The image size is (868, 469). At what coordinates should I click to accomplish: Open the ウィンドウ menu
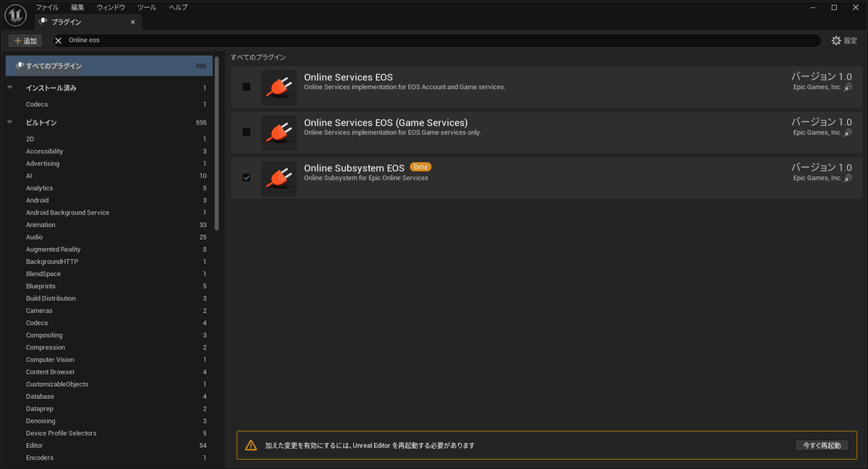110,7
